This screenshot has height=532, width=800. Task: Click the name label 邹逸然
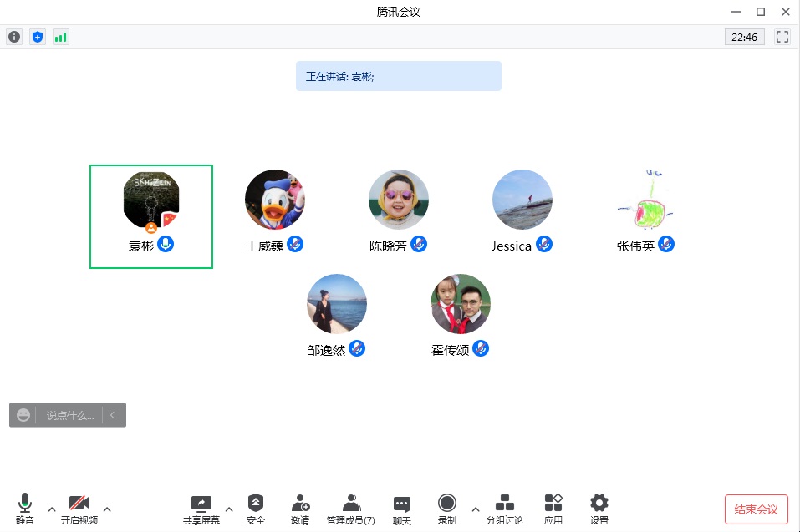coord(327,351)
